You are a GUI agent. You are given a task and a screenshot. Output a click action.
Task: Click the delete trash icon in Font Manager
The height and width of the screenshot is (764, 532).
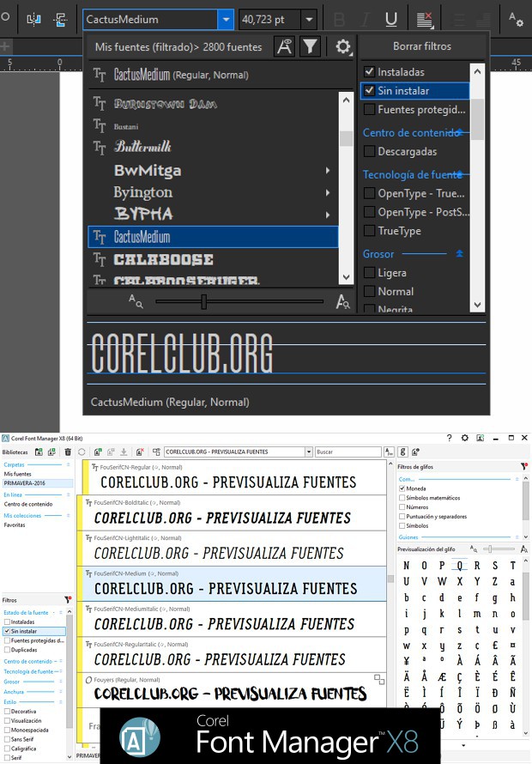point(68,452)
